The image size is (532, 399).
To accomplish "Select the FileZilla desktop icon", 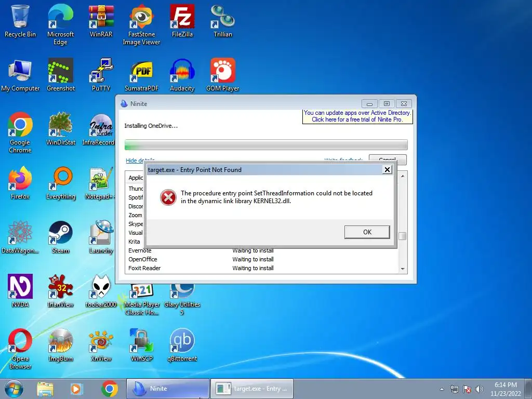I will coord(182,20).
